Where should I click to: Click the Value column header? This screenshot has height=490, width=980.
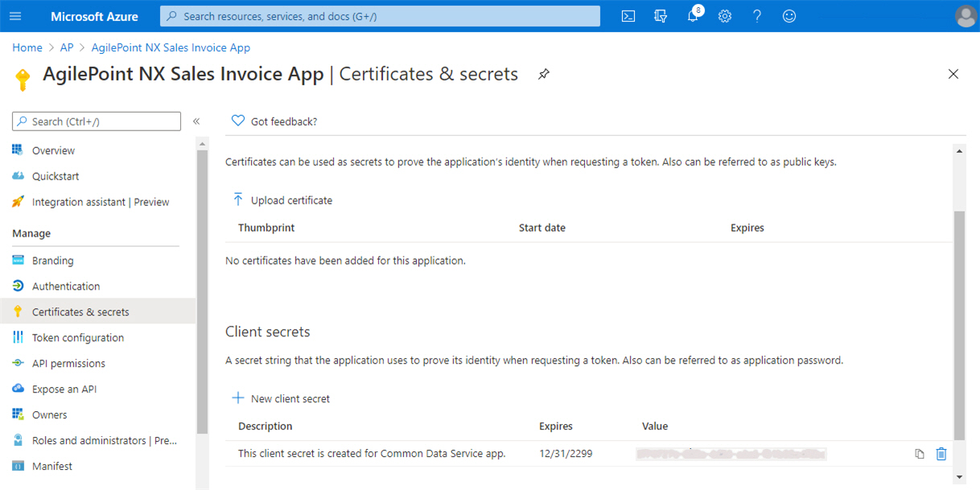point(655,426)
